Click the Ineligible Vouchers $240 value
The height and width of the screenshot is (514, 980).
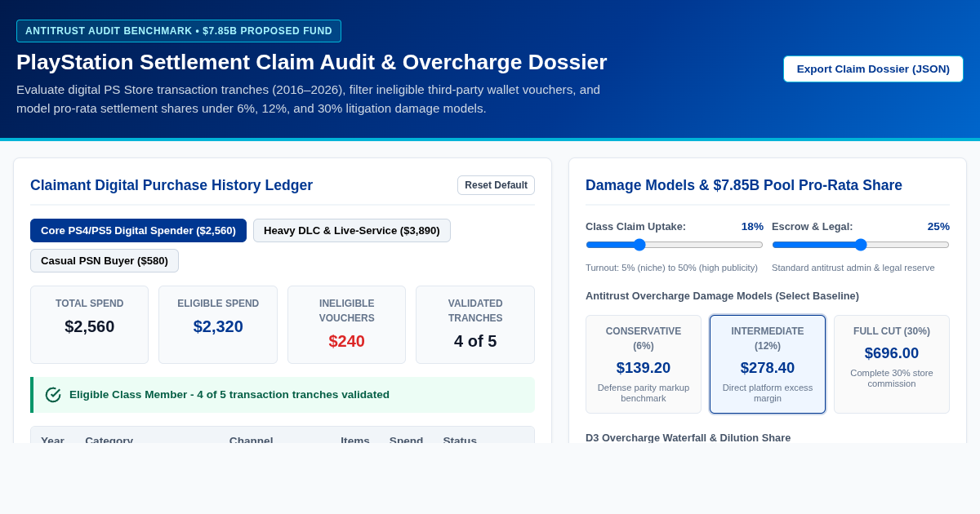click(x=346, y=341)
